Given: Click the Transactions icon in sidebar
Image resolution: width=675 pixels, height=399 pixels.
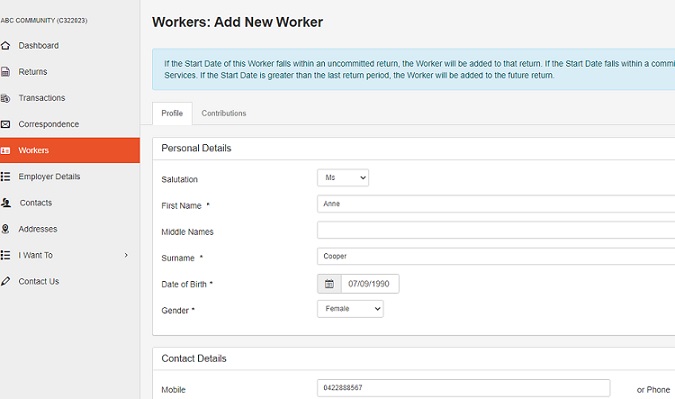Looking at the screenshot, I should tap(5, 98).
